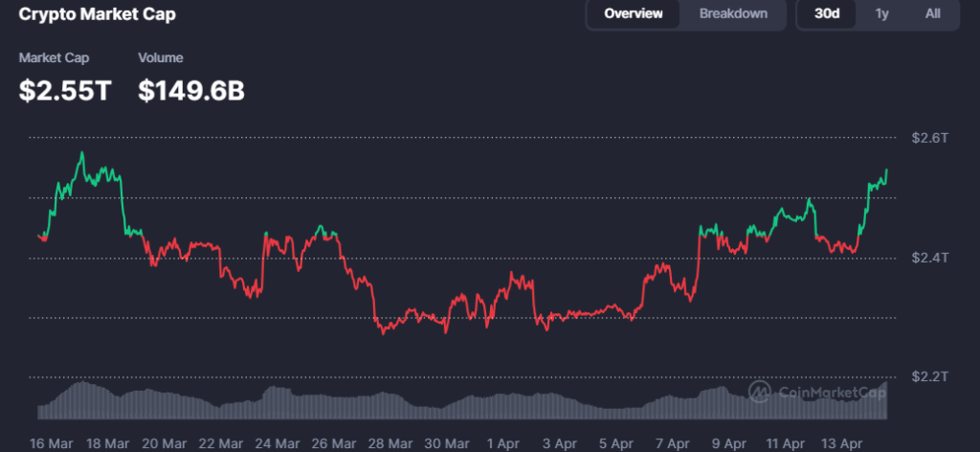Click the $2.4T y-axis label
The height and width of the screenshot is (452, 980).
(930, 258)
